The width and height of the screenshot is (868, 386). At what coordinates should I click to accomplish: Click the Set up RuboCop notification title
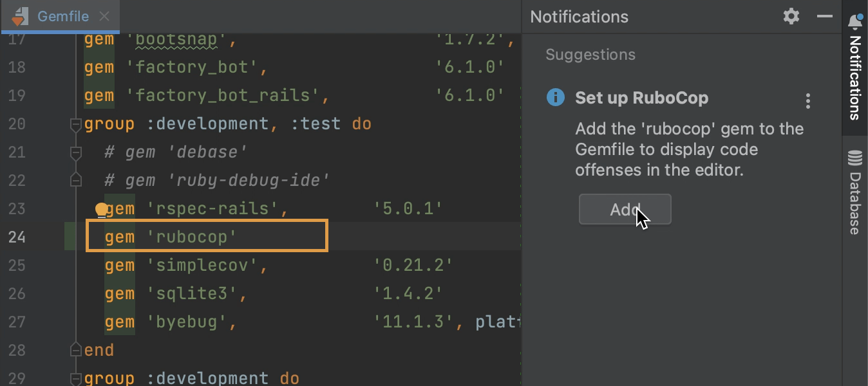[641, 98]
